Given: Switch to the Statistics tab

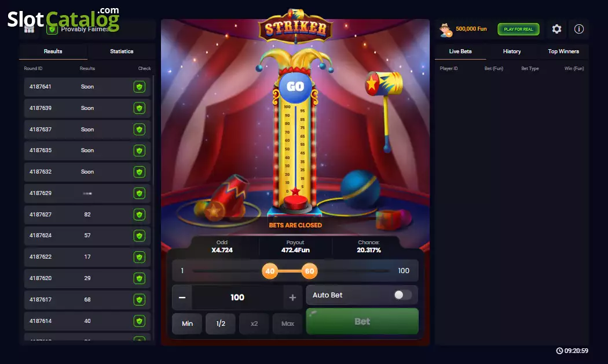Looking at the screenshot, I should click(x=122, y=51).
